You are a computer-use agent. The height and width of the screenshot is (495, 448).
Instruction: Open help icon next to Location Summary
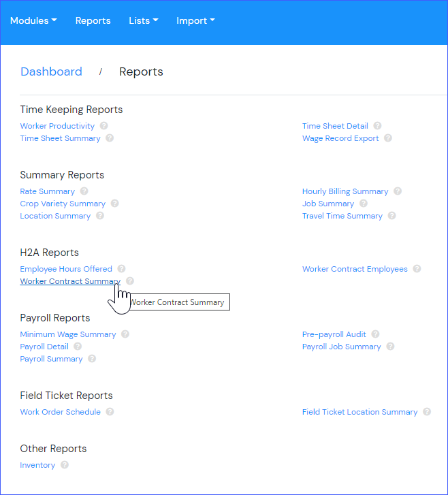click(x=100, y=216)
